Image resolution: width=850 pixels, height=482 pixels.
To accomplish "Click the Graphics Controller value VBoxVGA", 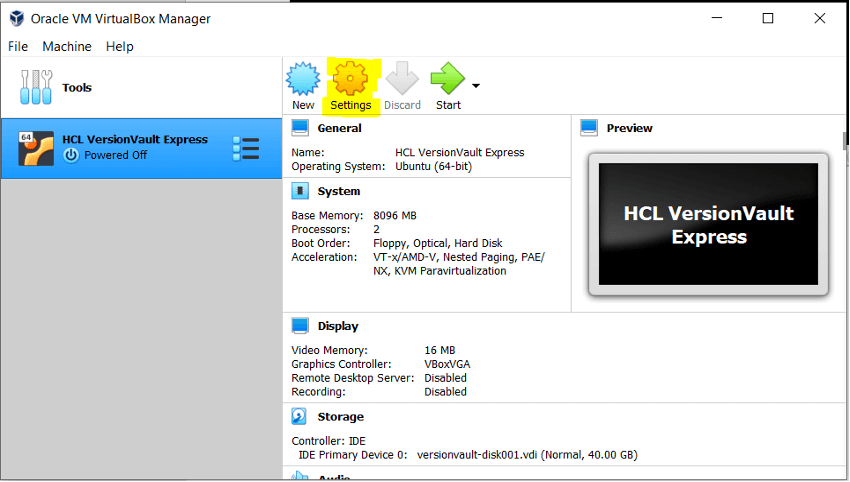I will [x=447, y=364].
